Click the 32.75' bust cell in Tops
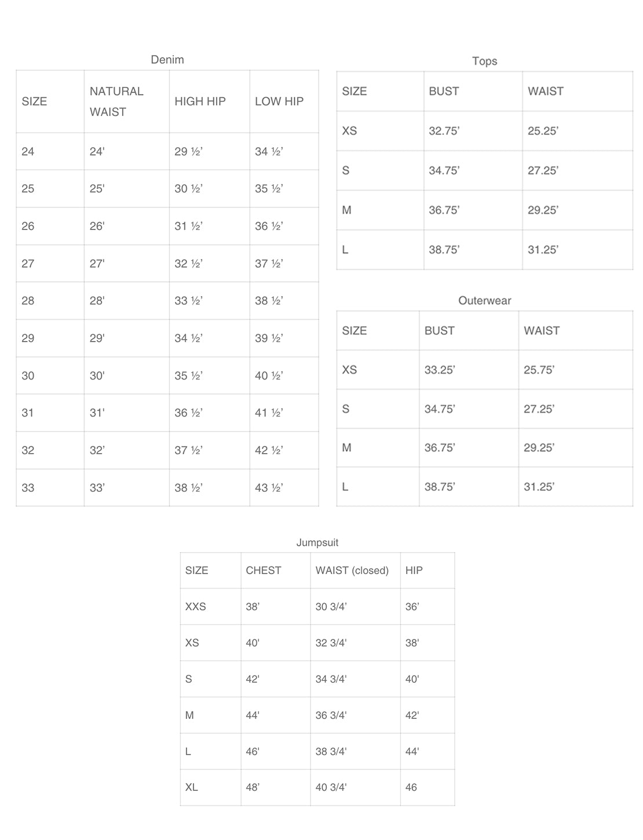The image size is (643, 840). (x=444, y=131)
